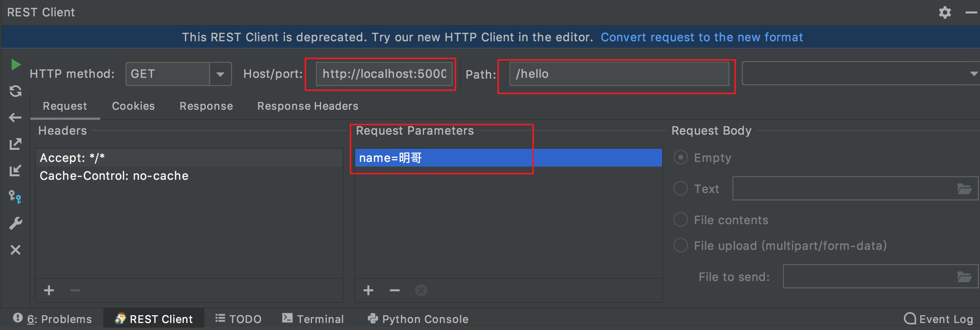Open the Python Console tool window
This screenshot has width=980, height=330.
click(418, 319)
